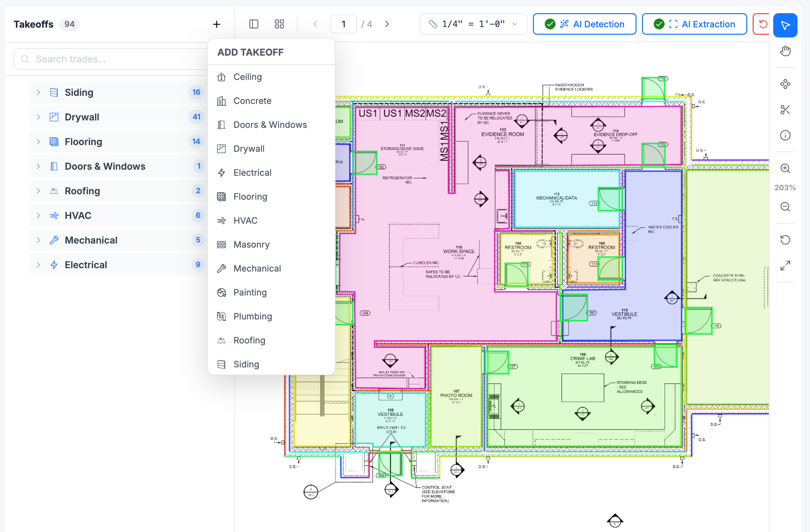
Task: Click the page number input field
Action: click(343, 24)
